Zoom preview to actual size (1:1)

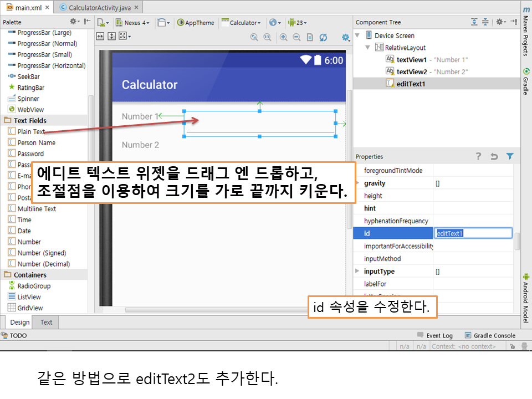pos(267,37)
